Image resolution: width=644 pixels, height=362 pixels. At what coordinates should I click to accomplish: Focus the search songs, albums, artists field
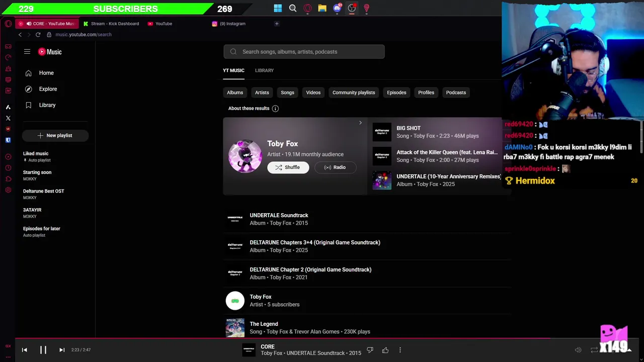[304, 52]
